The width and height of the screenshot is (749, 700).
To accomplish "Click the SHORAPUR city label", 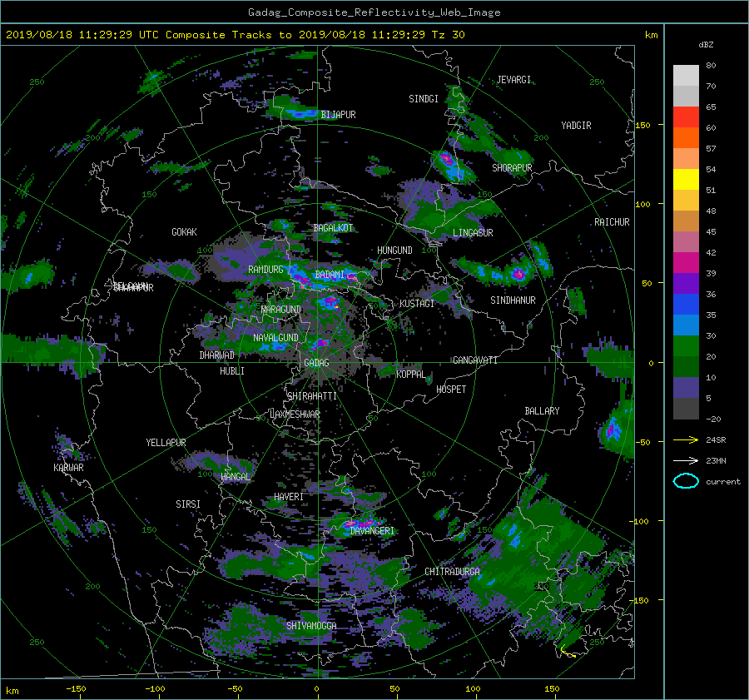I will tap(512, 168).
